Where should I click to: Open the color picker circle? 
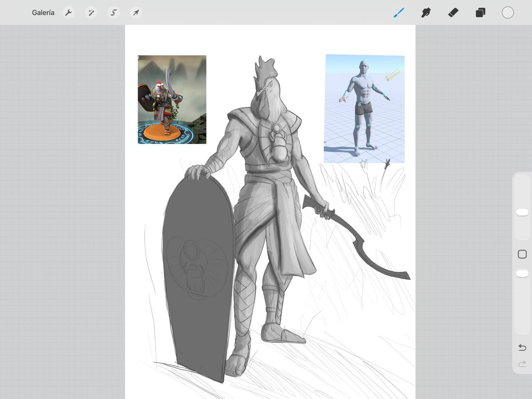pos(507,12)
